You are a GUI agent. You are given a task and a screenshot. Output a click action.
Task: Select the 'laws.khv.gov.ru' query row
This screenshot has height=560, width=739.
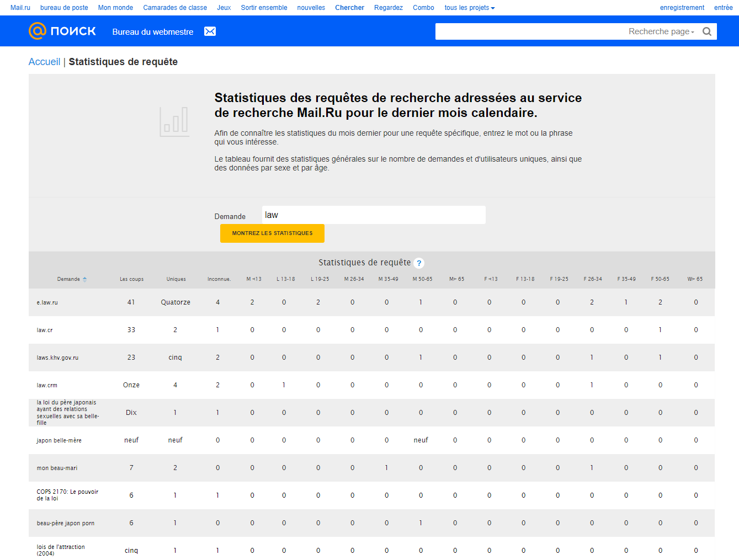371,358
